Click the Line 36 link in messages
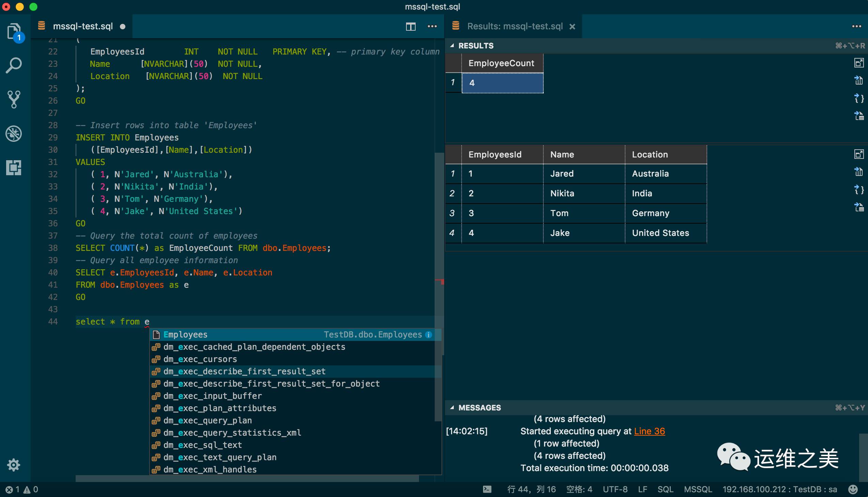 click(649, 431)
